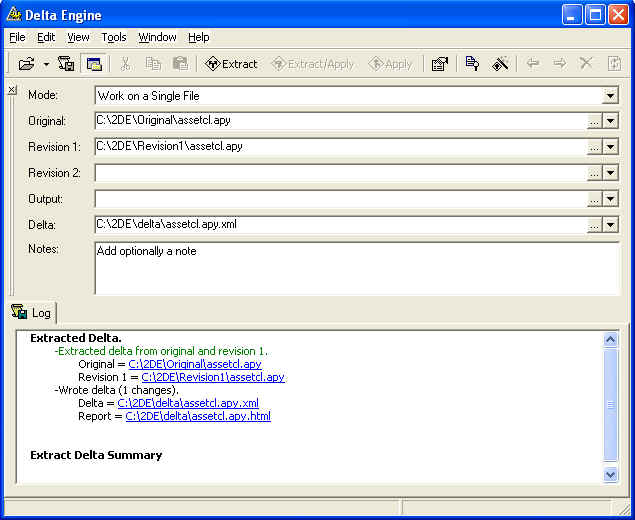635x520 pixels.
Task: Open file using the folder toolbar icon
Action: coord(26,64)
